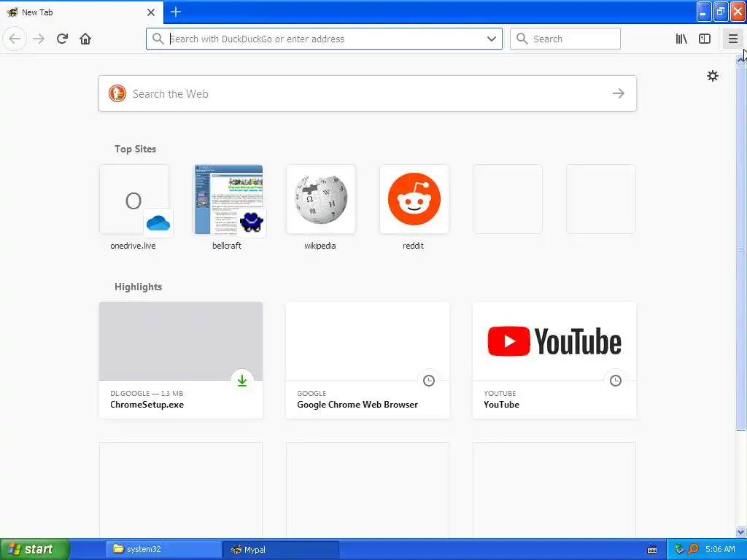Show sidebars using the sidebar icon
The width and height of the screenshot is (747, 560).
[x=705, y=39]
